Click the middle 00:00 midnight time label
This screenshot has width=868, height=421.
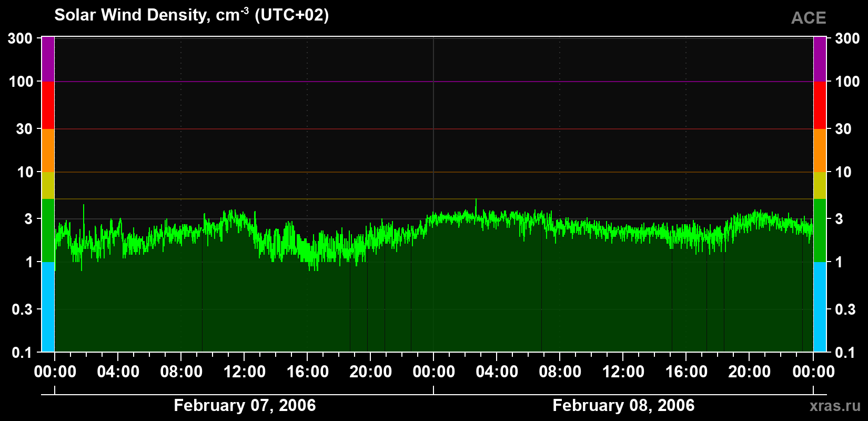434,372
